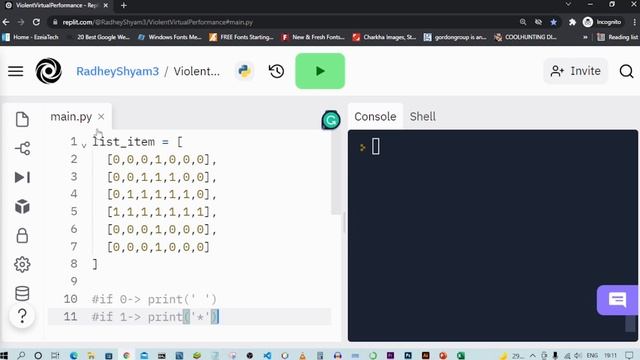Open the Reading list
Image resolution: width=640 pixels, height=360 pixels.
pos(618,37)
